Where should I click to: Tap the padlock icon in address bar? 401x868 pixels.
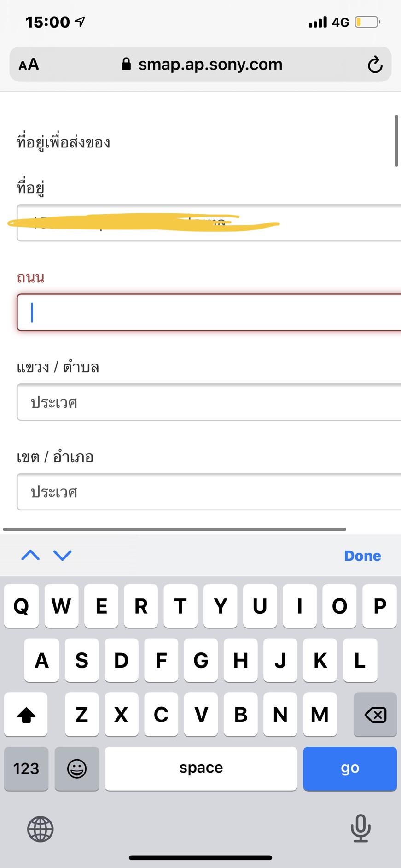tap(126, 64)
